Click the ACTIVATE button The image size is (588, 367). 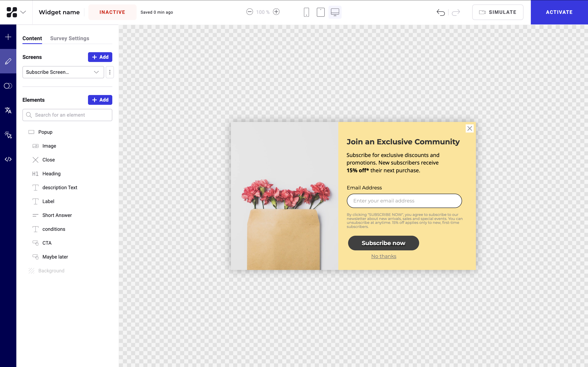[x=559, y=12]
